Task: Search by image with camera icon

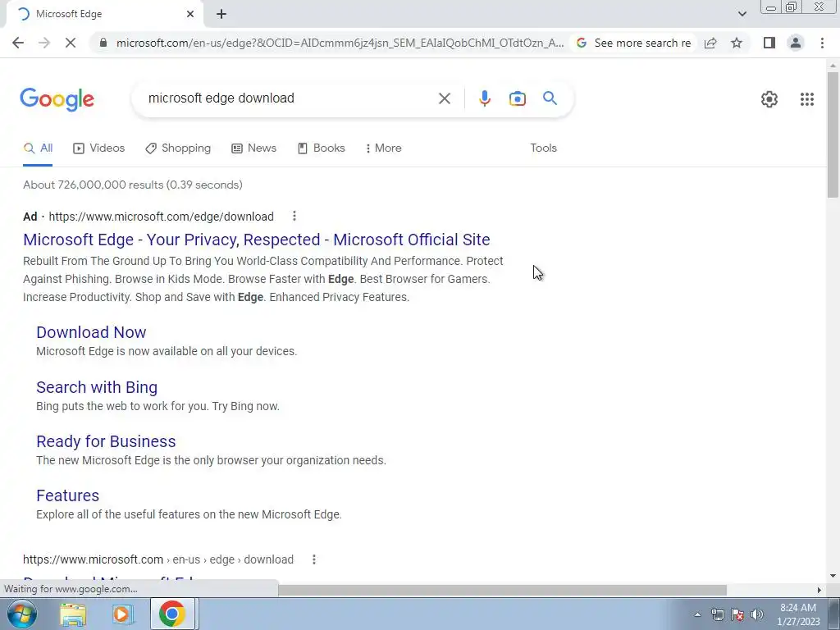Action: [x=517, y=98]
